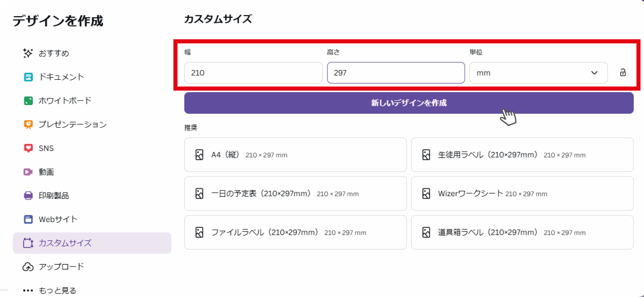Select the プレゼンテーション category
The image size is (644, 297).
(92, 124)
